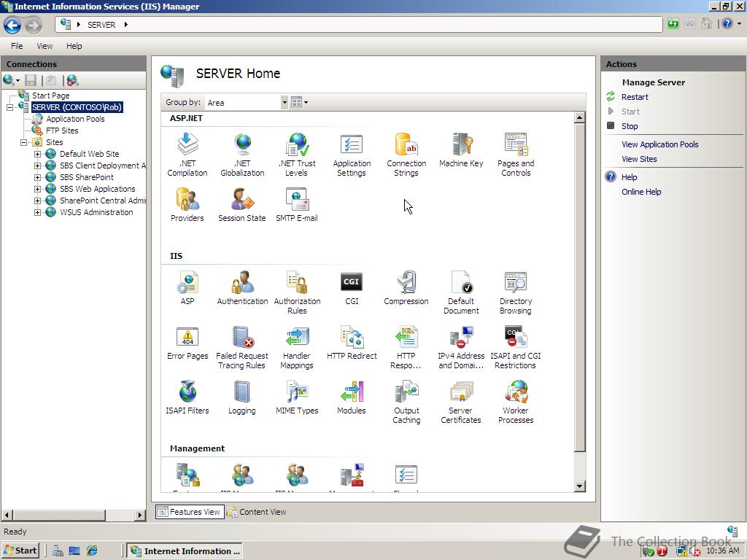Open Handler Mappings feature
Image resolution: width=747 pixels, height=560 pixels.
tap(297, 348)
